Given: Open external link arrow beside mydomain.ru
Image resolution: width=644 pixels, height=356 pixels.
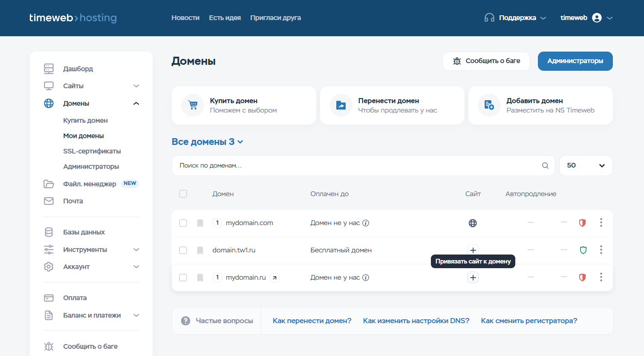Looking at the screenshot, I should coord(275,278).
